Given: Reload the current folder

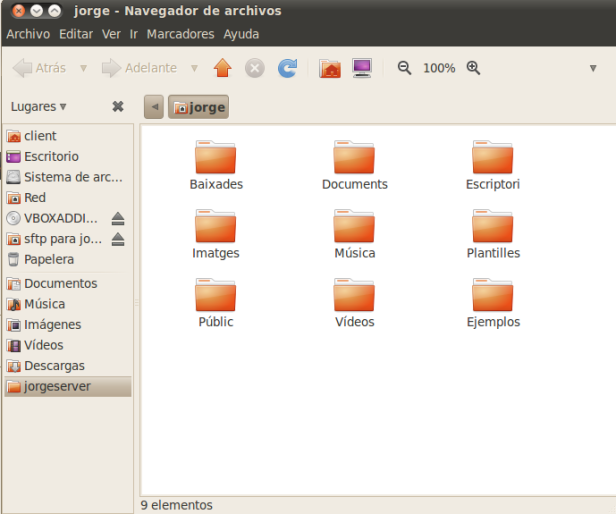Looking at the screenshot, I should coord(288,68).
